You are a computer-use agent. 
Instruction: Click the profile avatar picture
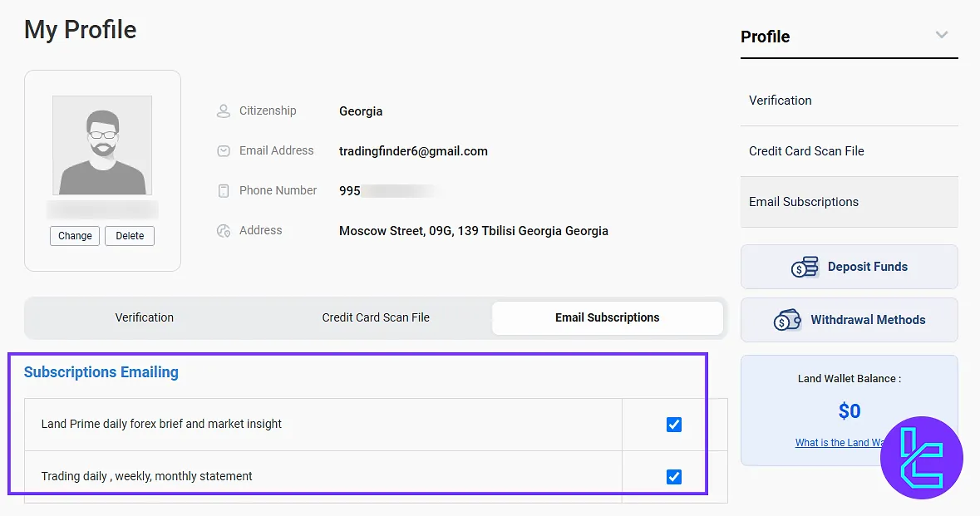tap(102, 145)
